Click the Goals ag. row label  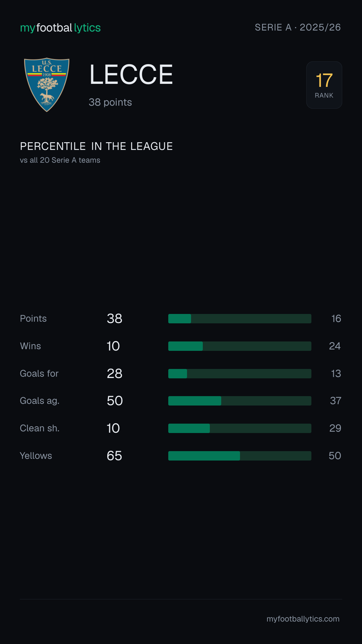click(x=40, y=401)
